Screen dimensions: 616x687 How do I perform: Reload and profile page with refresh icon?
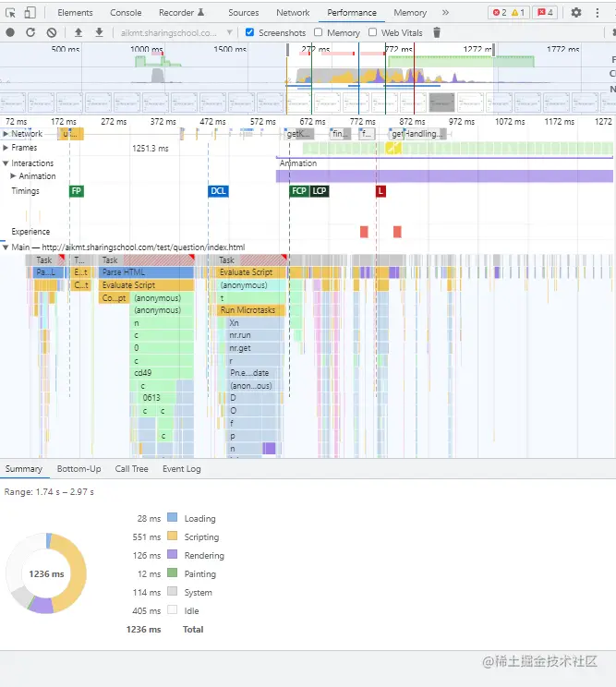point(30,32)
